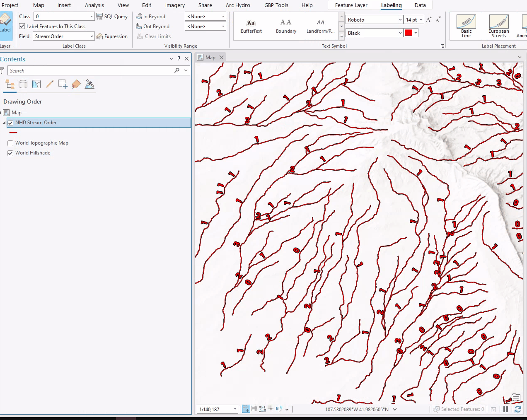Enable the World Topographic Map layer
527x420 pixels.
(10, 143)
